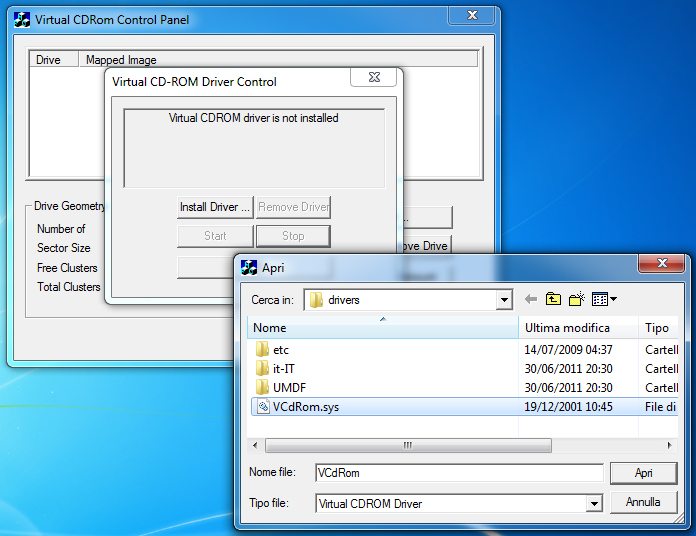The image size is (696, 536).
Task: Select the it-IT folder
Action: (x=283, y=369)
